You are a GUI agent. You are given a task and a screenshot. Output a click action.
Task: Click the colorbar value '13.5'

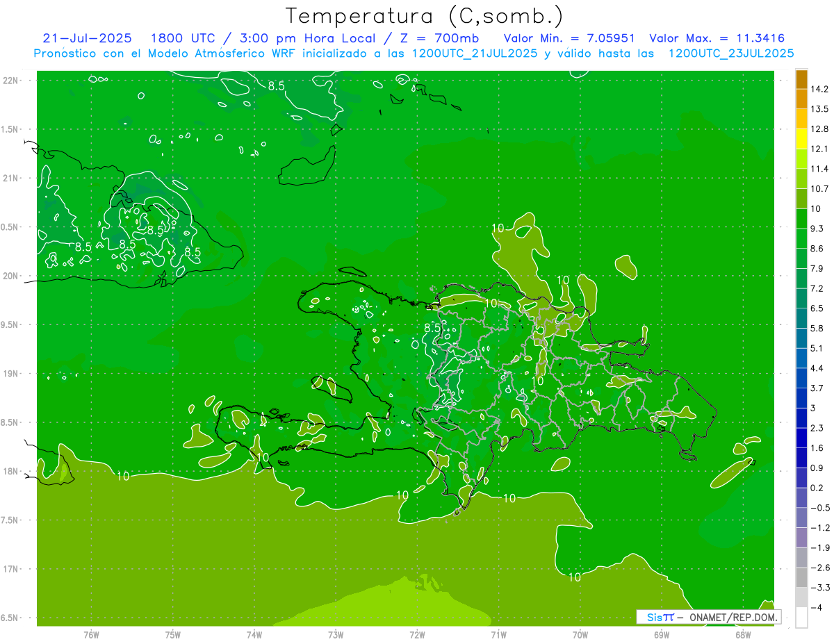pos(820,109)
